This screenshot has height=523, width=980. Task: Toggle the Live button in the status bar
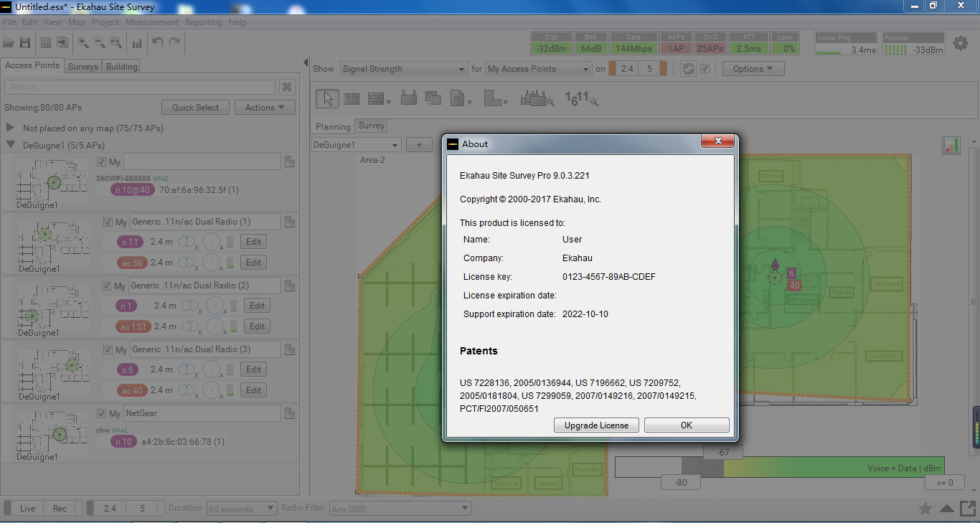(27, 509)
